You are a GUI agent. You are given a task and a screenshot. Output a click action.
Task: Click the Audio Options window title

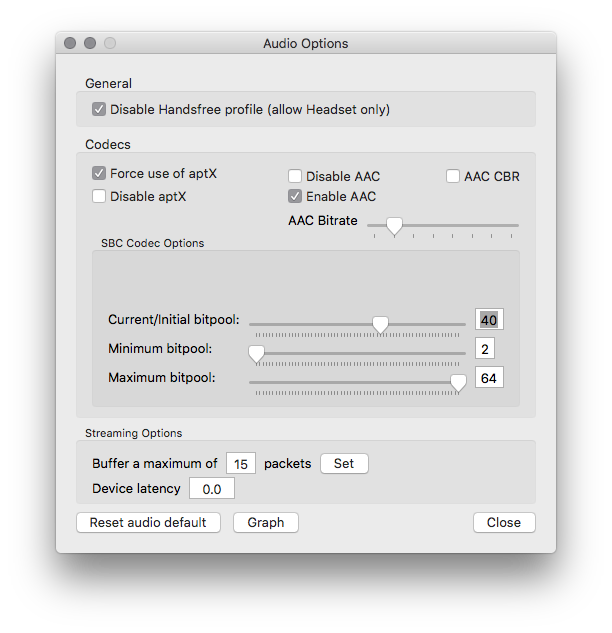pyautogui.click(x=306, y=43)
